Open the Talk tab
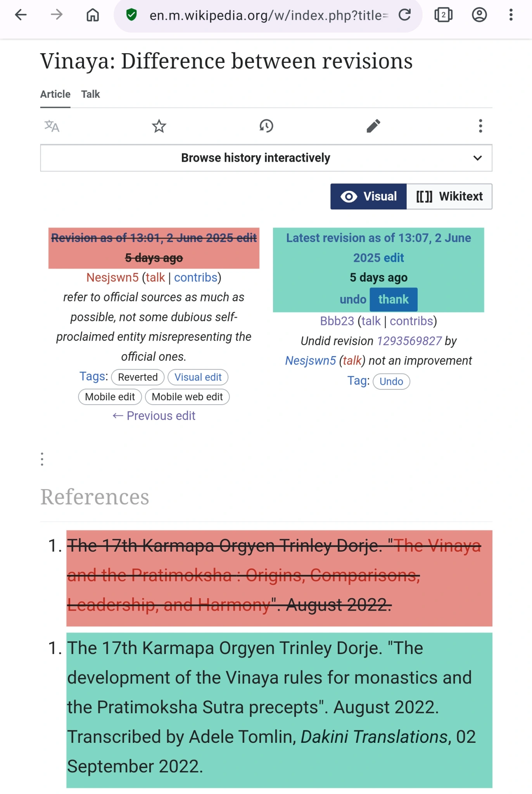 point(90,94)
